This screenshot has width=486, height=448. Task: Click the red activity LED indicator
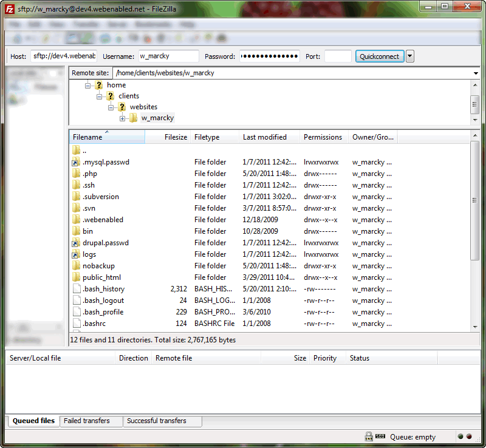pos(469,436)
